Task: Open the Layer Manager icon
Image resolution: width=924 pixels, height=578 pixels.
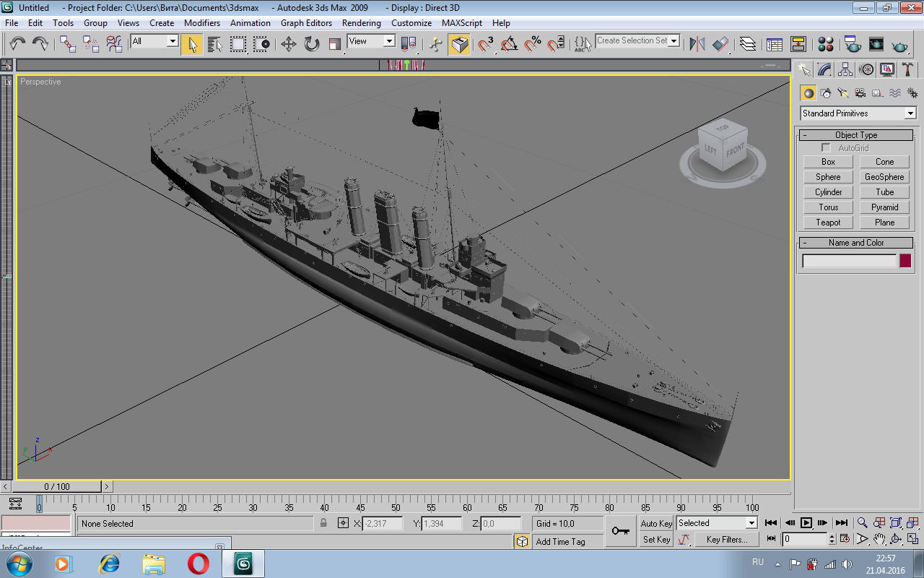Action: click(748, 45)
